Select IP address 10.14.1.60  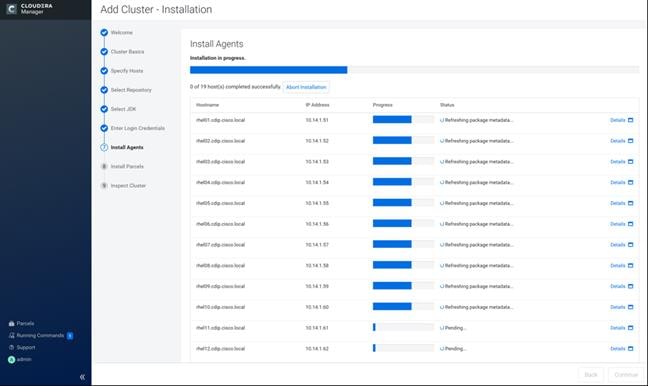[x=317, y=307]
